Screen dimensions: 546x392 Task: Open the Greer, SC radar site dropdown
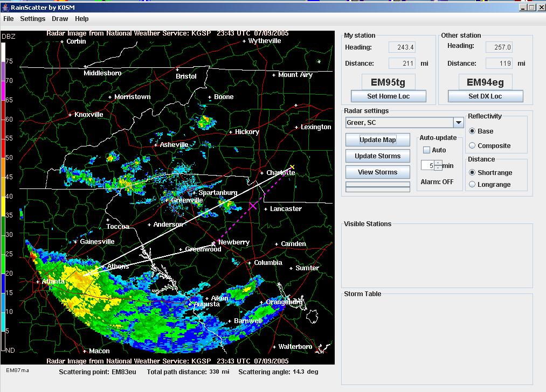(x=458, y=123)
